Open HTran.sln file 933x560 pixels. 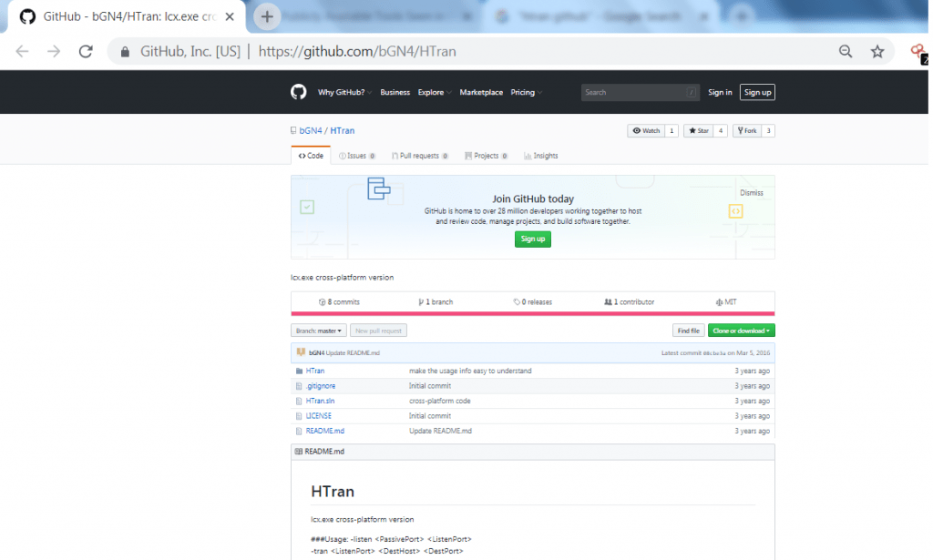pos(320,402)
